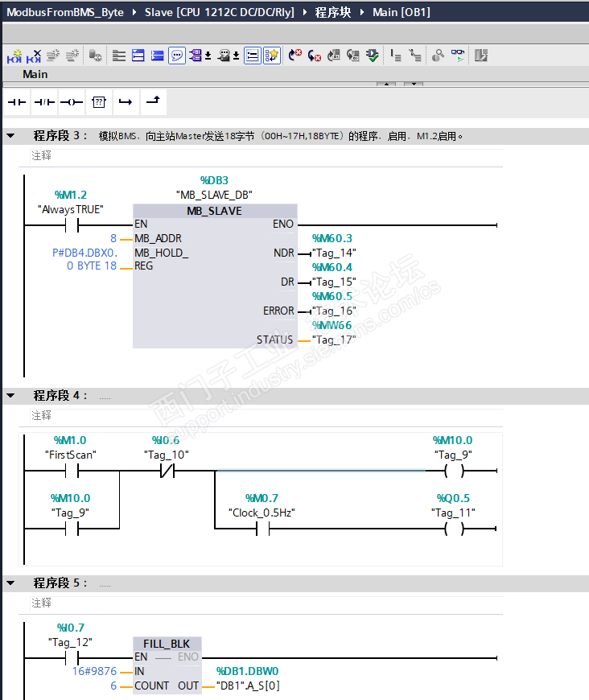
Task: Click Main [OB1] in breadcrumb
Action: coord(402,13)
